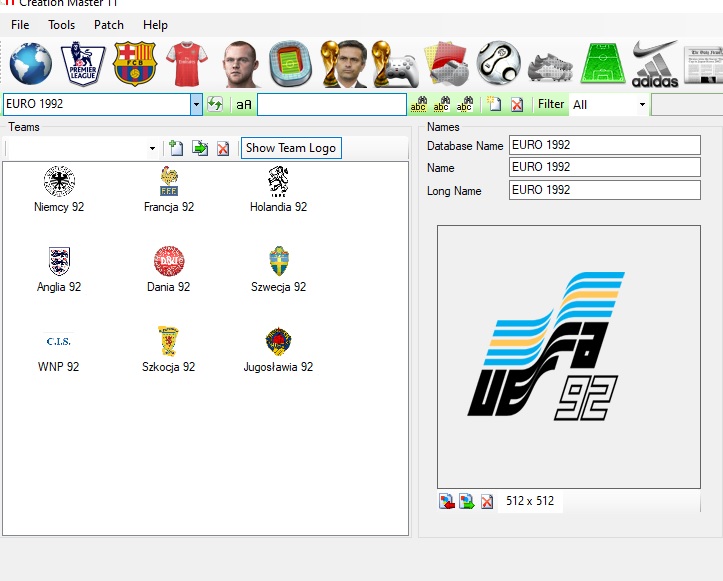
Task: Open Referees via cards and whistle icon
Action: pos(446,64)
